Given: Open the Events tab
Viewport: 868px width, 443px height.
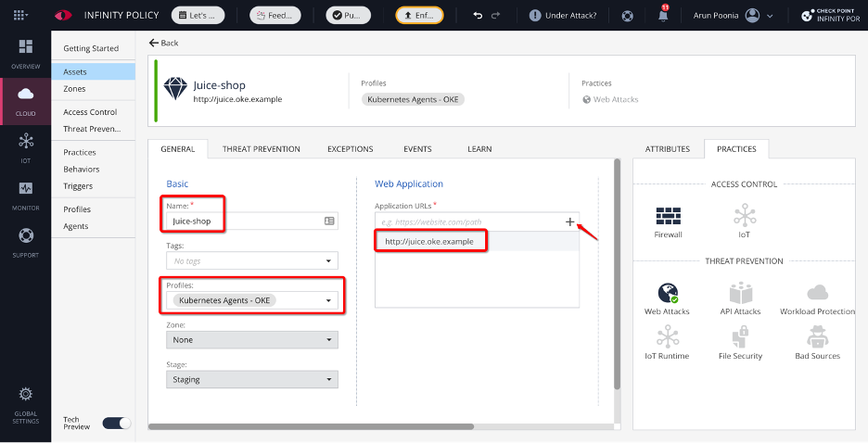Looking at the screenshot, I should point(417,149).
